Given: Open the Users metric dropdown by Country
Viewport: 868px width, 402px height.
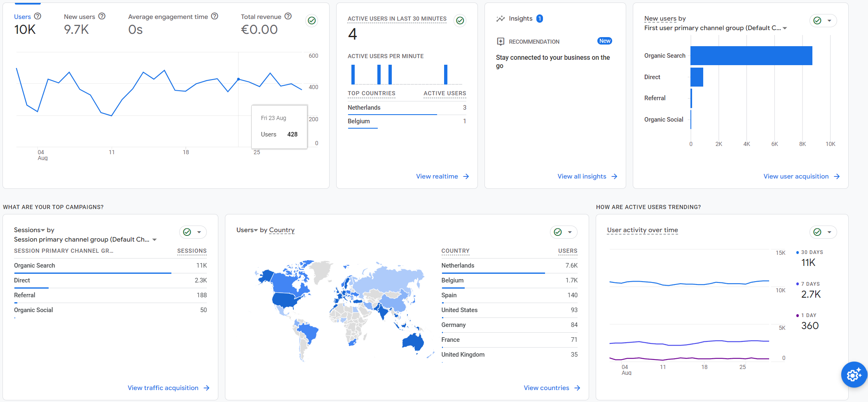Looking at the screenshot, I should (247, 230).
